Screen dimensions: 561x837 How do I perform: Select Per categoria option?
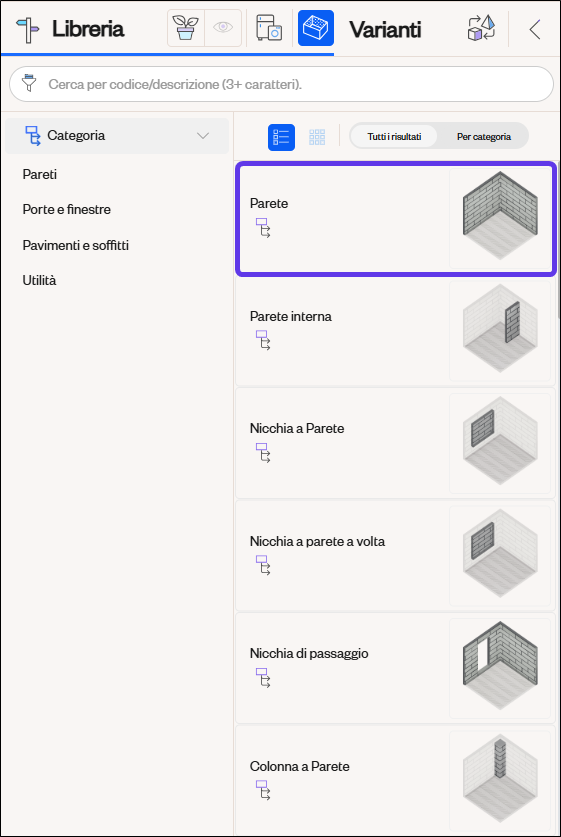pos(484,137)
